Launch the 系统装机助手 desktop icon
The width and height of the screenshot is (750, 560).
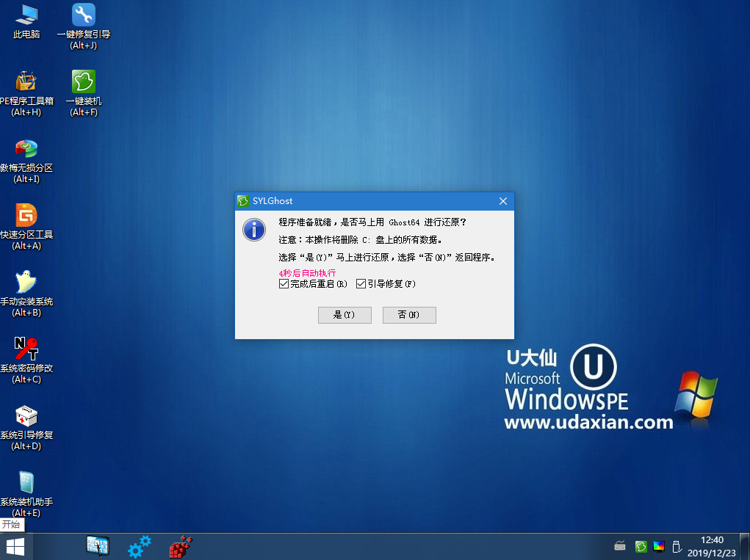click(26, 483)
